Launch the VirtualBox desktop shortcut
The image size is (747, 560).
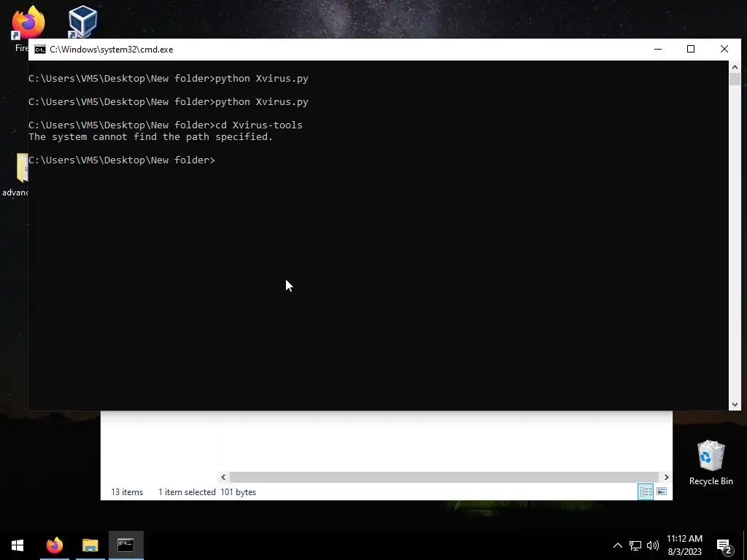[83, 21]
